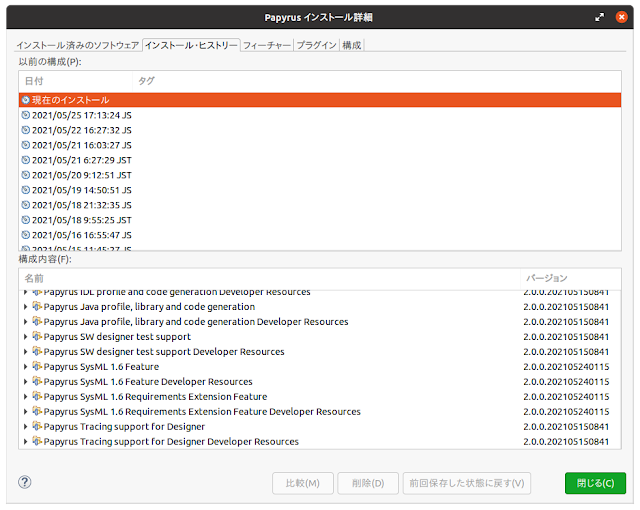
Task: Click the feature icon of Papyrus SysML 1.6 Feature
Action: [37, 366]
